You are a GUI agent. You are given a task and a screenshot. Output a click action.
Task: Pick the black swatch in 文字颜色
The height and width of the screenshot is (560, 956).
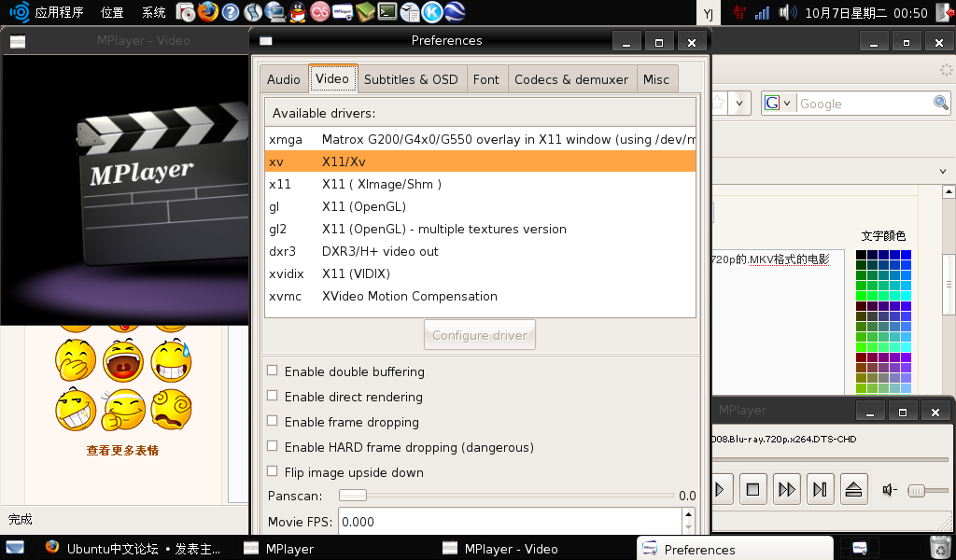(861, 255)
